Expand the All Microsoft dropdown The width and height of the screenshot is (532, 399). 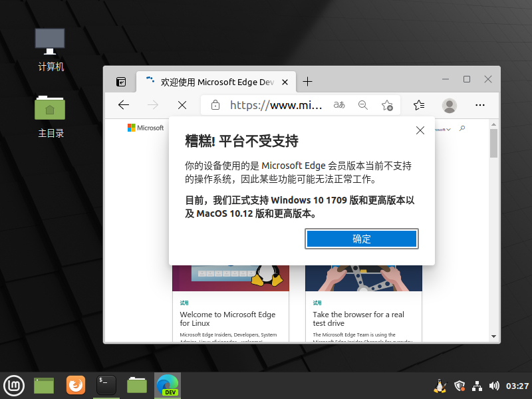click(x=443, y=129)
